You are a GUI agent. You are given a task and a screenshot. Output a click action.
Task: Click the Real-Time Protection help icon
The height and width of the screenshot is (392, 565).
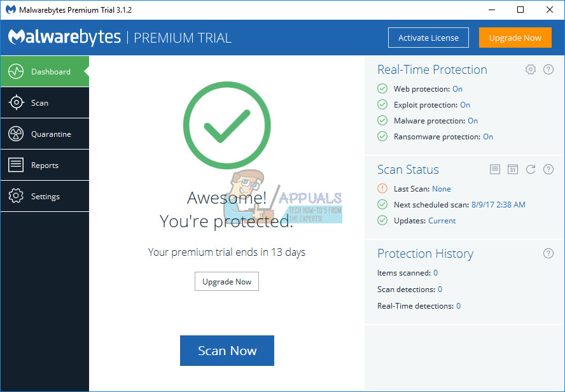(x=548, y=69)
